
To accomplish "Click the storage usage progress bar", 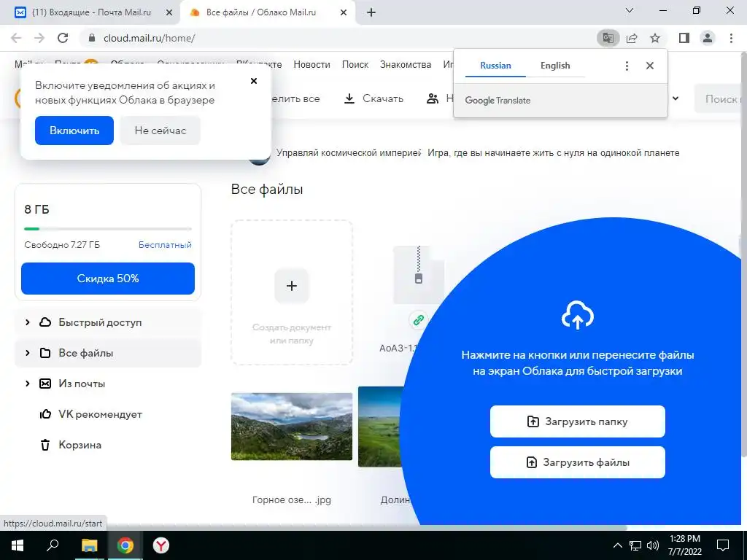I will click(108, 229).
